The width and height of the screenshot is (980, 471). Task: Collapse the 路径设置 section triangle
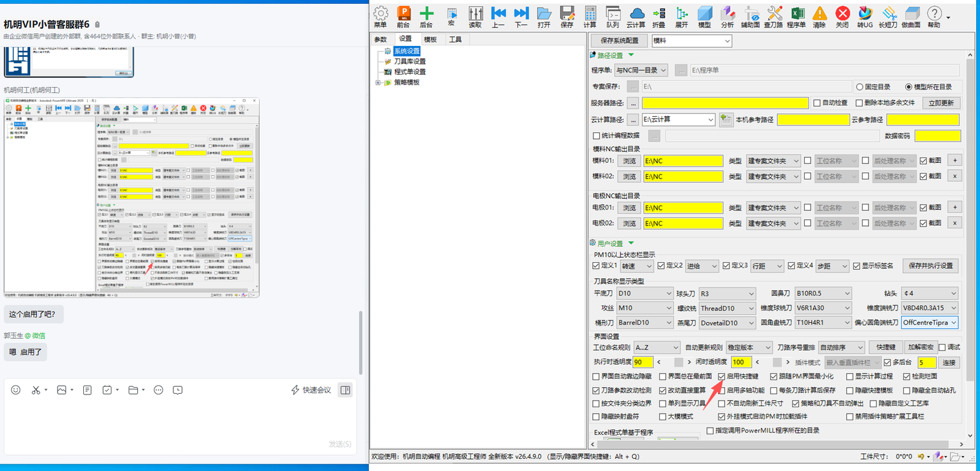point(631,55)
